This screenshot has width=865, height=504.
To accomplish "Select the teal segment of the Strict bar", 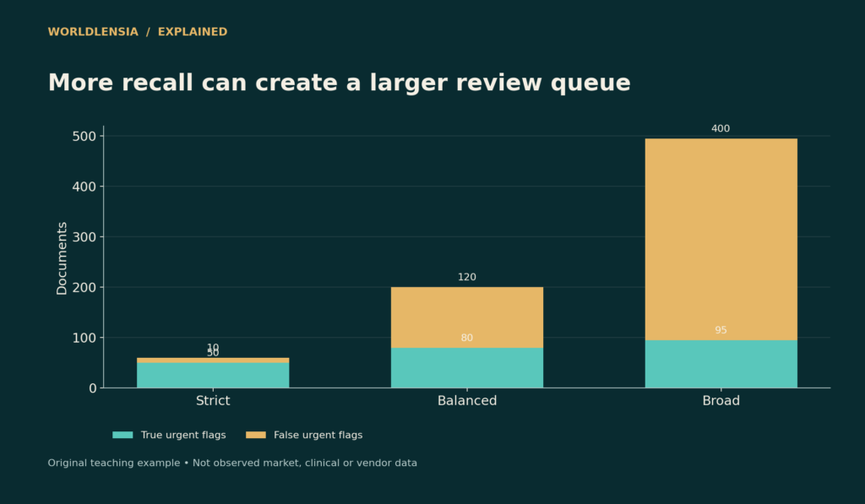I will [213, 375].
